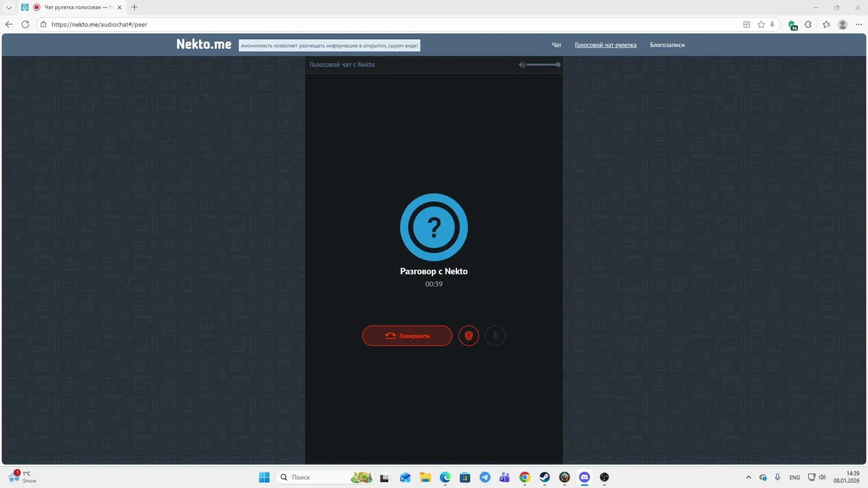The image size is (868, 488).
Task: End the call with the Завершить button
Action: pos(407,335)
